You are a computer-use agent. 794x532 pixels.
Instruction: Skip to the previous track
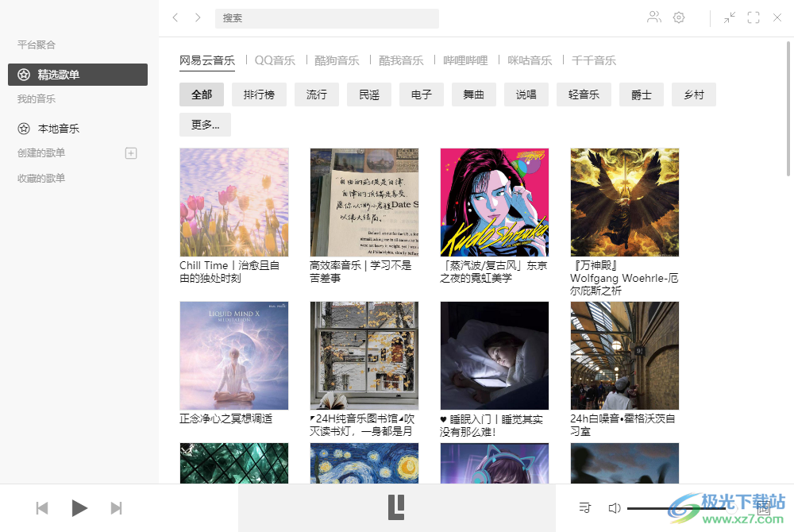point(42,508)
